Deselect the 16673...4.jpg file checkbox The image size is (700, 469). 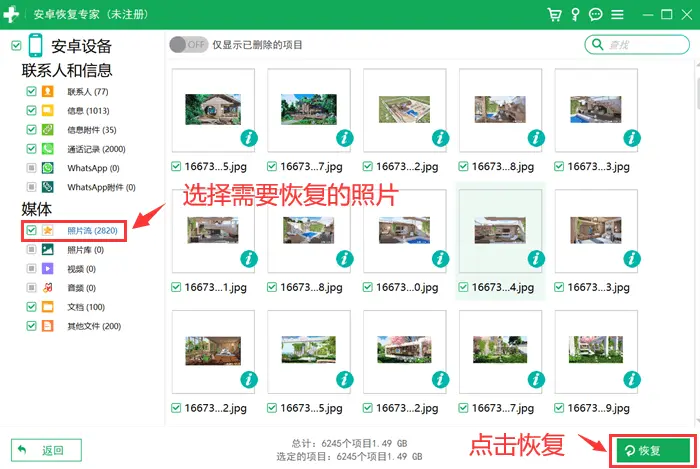coord(463,287)
